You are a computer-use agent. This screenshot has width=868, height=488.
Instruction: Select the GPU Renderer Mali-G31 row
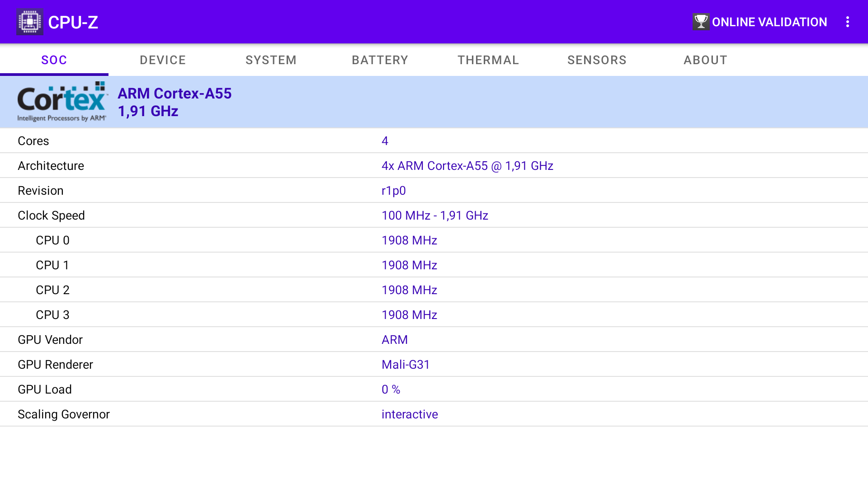[434, 365]
